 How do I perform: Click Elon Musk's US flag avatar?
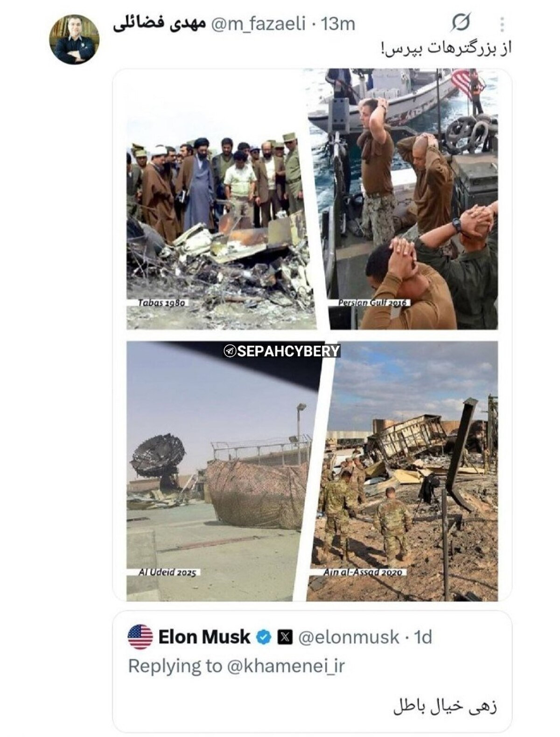140,637
